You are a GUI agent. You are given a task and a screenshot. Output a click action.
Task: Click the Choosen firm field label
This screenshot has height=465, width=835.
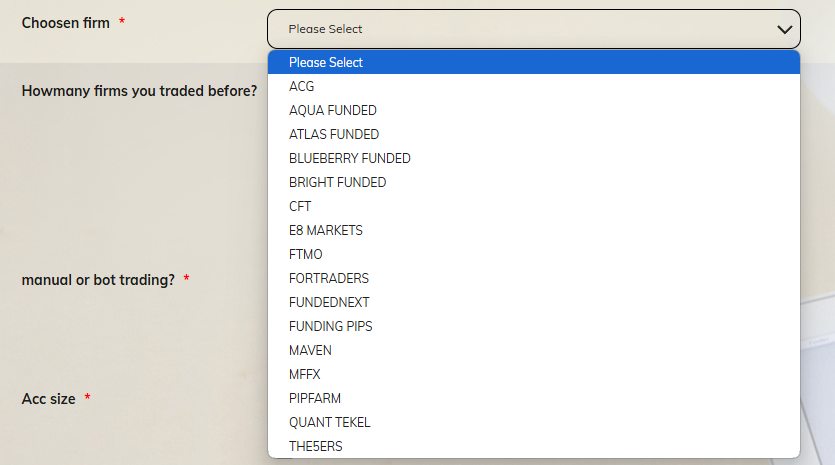66,23
